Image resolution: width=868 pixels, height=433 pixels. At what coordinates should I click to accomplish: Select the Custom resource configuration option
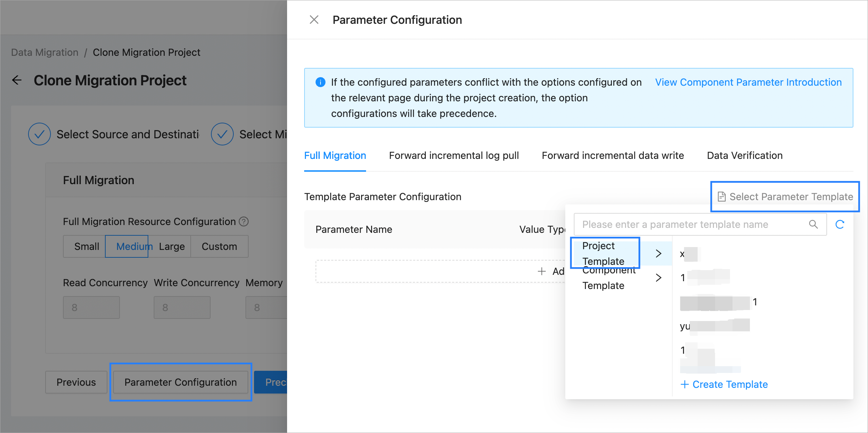(219, 246)
